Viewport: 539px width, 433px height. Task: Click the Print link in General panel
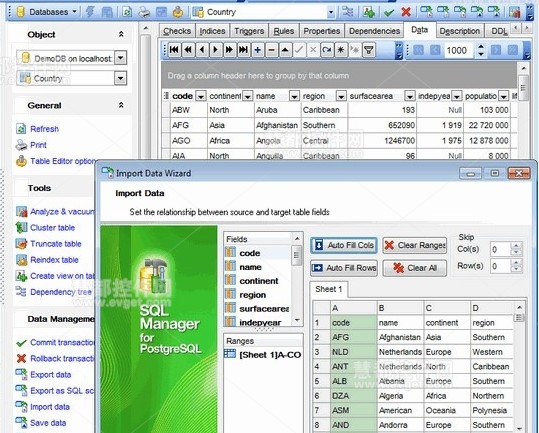(38, 145)
